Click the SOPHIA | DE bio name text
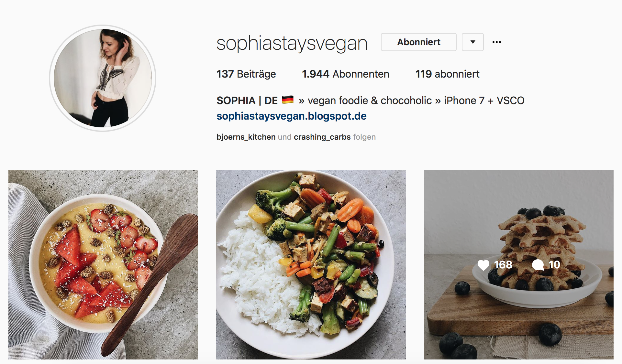The width and height of the screenshot is (622, 364). (x=247, y=101)
